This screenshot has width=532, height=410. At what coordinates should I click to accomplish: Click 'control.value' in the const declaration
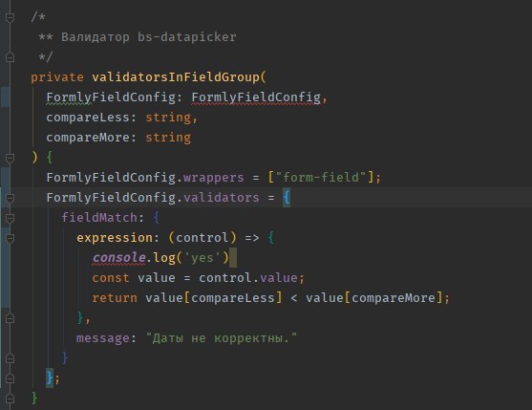pyautogui.click(x=248, y=278)
